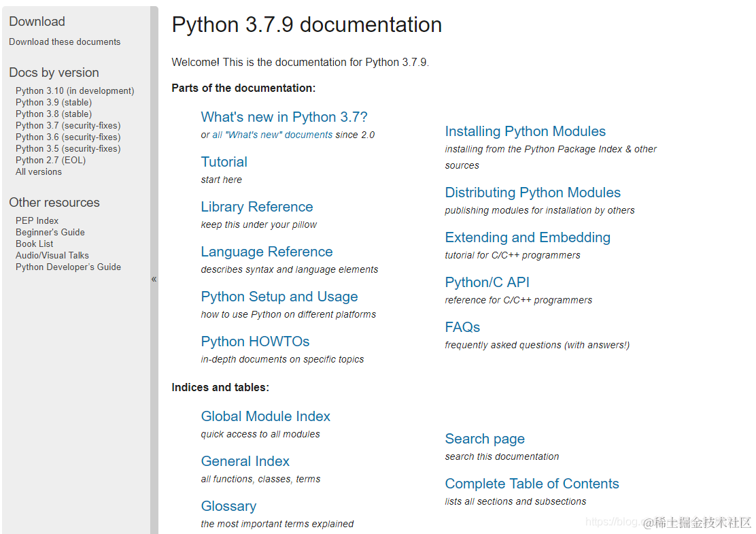Open the Beginner's Guide link
Screen dimensions: 756x534
pyautogui.click(x=50, y=232)
